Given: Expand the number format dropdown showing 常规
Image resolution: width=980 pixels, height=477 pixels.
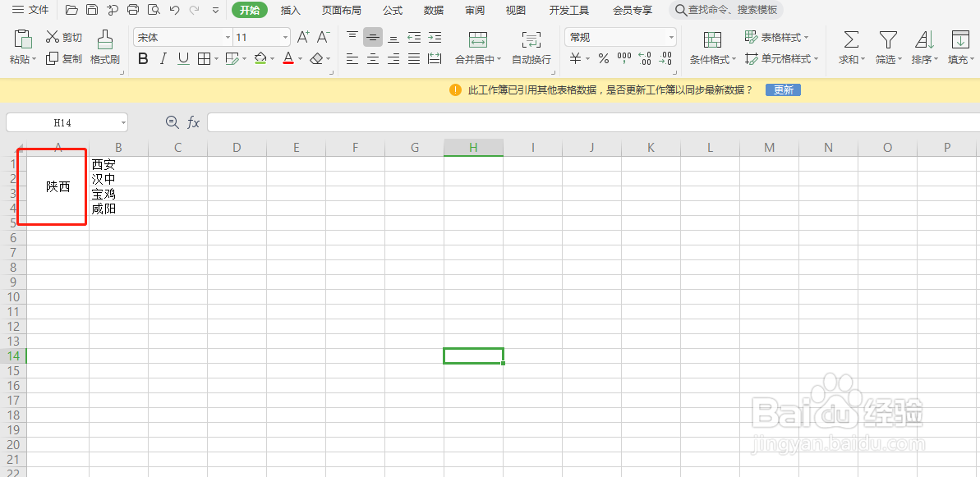Looking at the screenshot, I should click(671, 36).
